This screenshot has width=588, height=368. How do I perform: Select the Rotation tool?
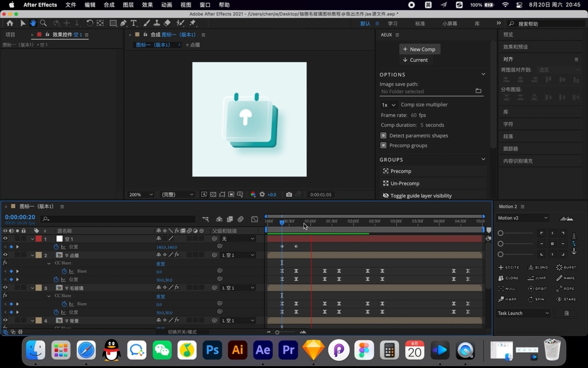pos(89,24)
